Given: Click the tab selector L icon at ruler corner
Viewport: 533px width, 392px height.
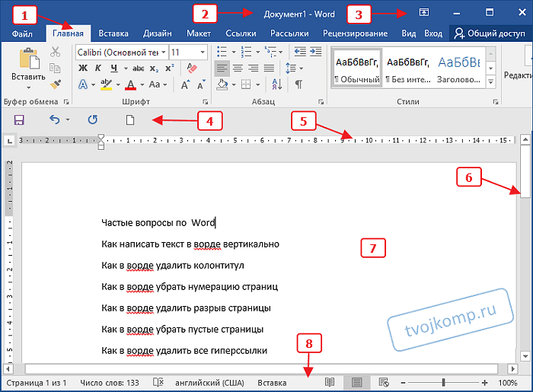Looking at the screenshot, I should (9, 141).
